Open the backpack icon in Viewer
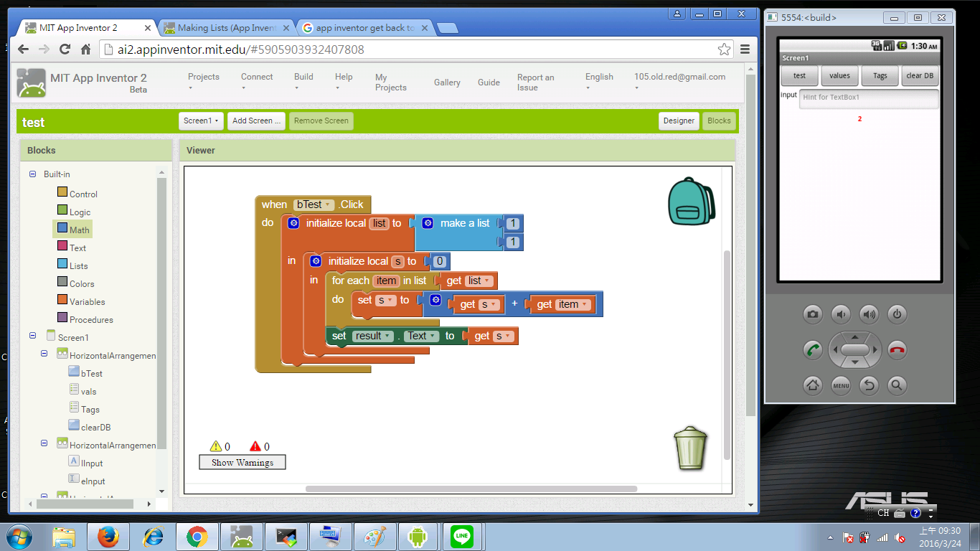 coord(690,203)
